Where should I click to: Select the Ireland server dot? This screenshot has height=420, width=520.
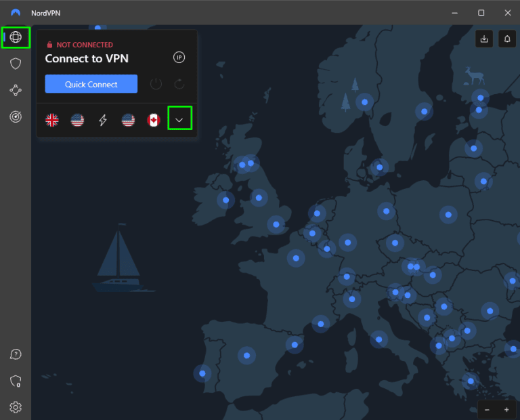226,200
